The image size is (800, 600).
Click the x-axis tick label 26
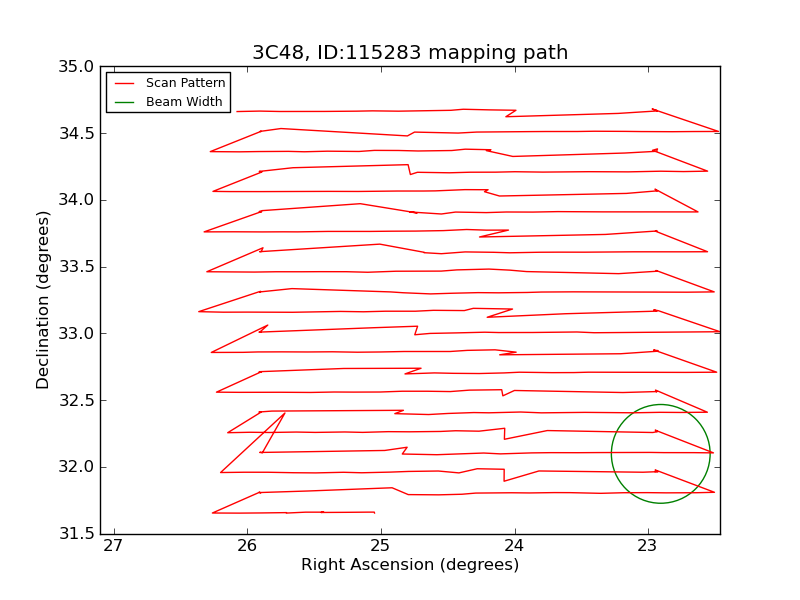pyautogui.click(x=247, y=546)
